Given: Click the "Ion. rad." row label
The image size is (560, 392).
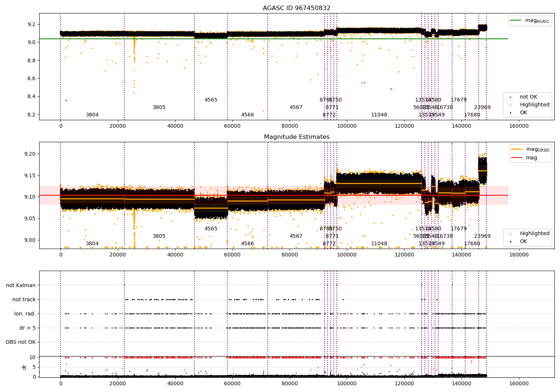Looking at the screenshot, I should (25, 314).
